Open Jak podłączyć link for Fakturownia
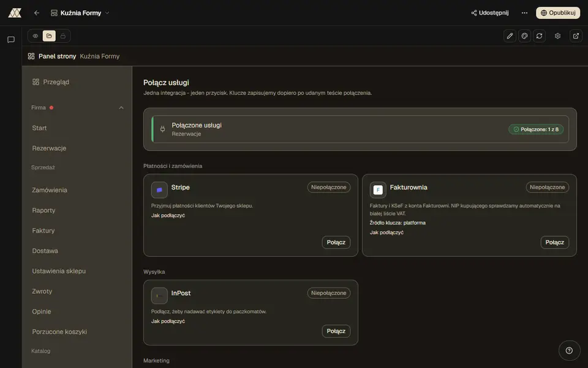Viewport: 588px width, 368px height. 386,232
